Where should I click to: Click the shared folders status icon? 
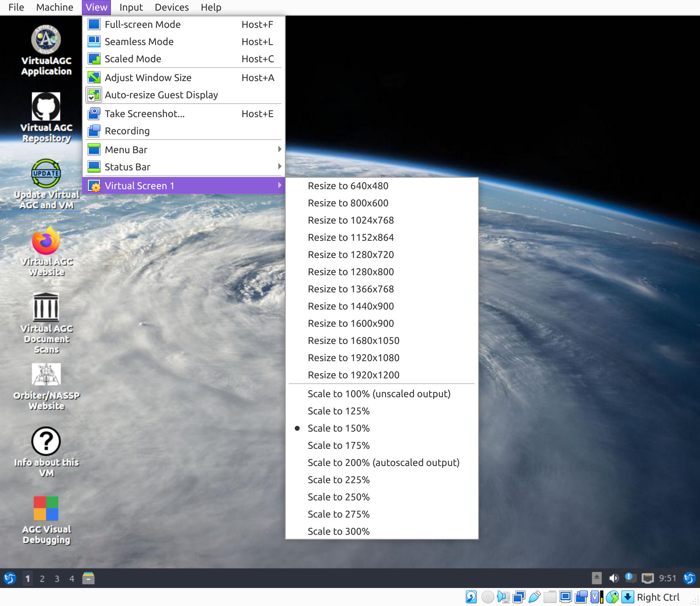coord(550,597)
